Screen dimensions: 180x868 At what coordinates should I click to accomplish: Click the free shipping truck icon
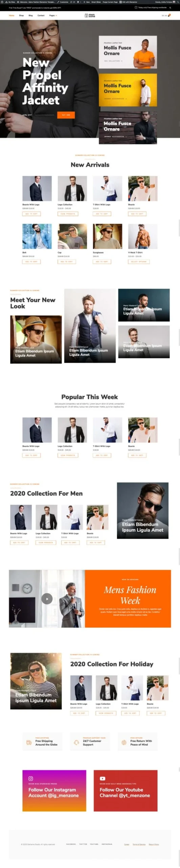point(29,742)
